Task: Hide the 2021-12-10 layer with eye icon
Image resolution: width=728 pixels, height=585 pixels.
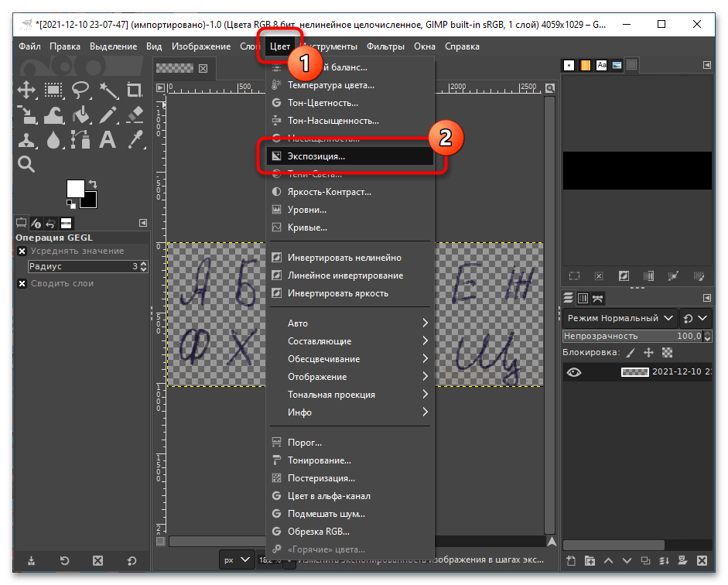Action: pyautogui.click(x=574, y=372)
